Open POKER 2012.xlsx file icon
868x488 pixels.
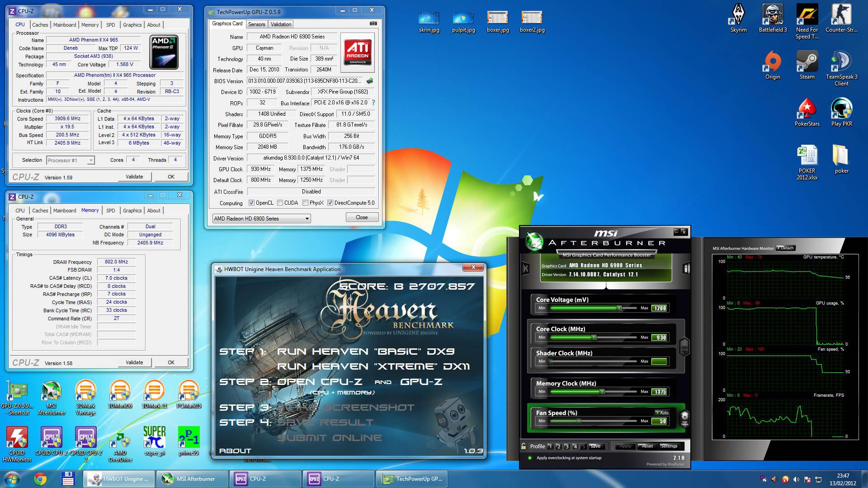(807, 163)
